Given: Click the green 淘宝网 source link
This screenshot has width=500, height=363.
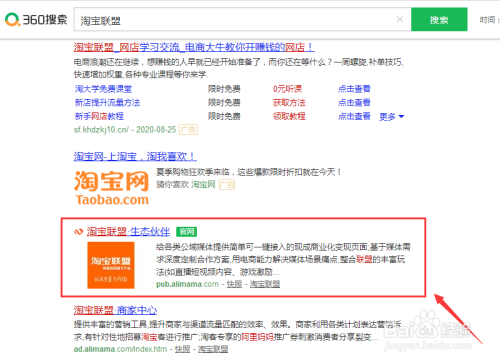Looking at the screenshot, I should coord(203,184).
